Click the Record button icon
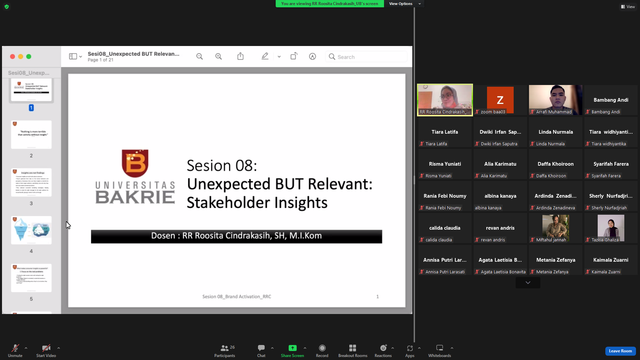The width and height of the screenshot is (640, 360). 322,348
